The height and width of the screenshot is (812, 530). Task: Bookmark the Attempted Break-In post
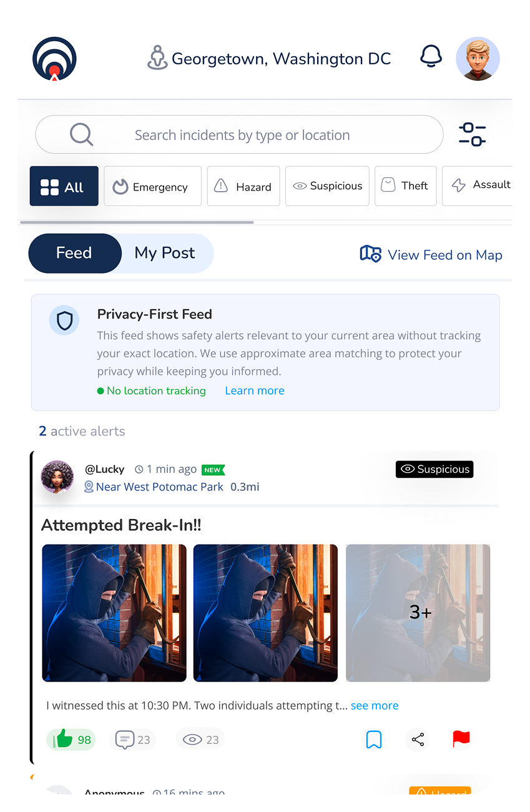tap(374, 740)
